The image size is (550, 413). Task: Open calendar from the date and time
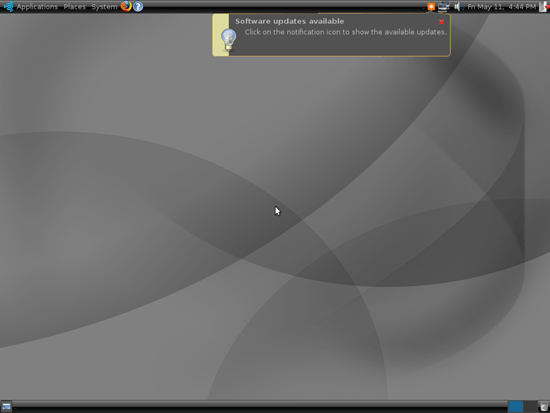502,7
